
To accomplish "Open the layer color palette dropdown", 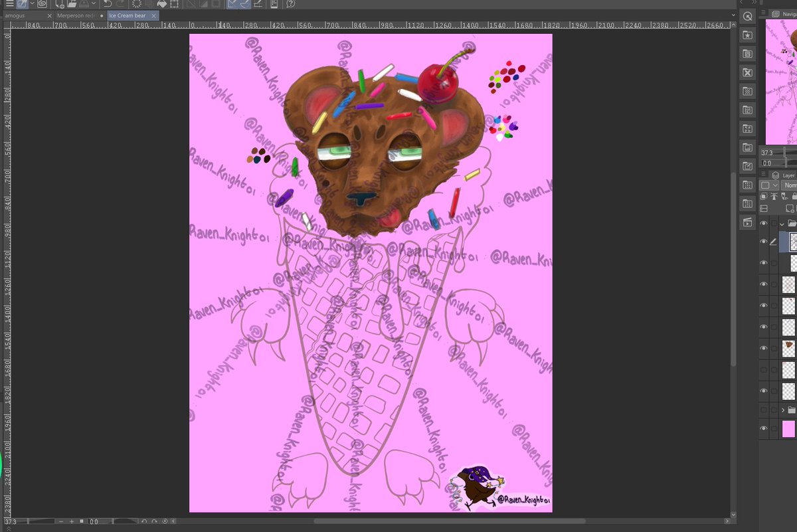I will pos(769,185).
